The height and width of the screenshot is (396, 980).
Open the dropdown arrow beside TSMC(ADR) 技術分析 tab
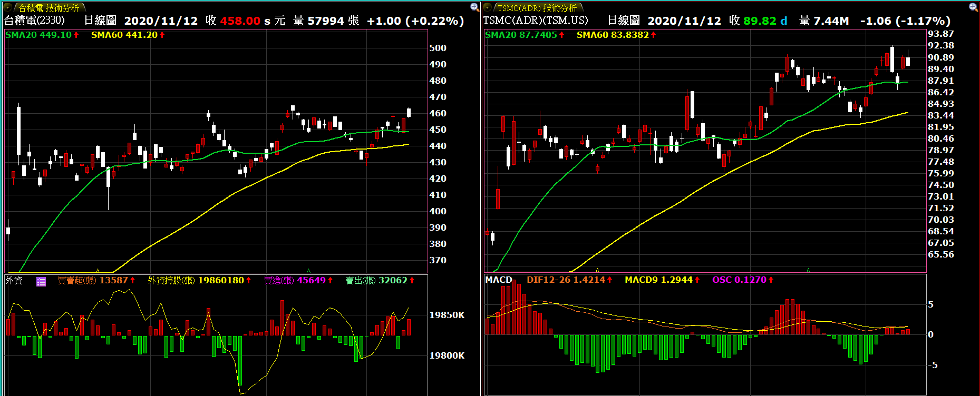click(x=488, y=7)
